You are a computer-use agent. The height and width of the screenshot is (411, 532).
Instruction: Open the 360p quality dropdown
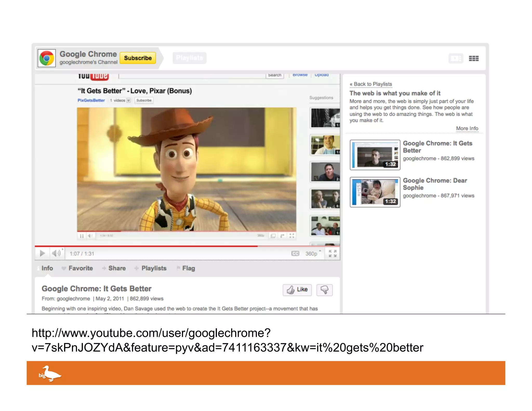coord(313,254)
